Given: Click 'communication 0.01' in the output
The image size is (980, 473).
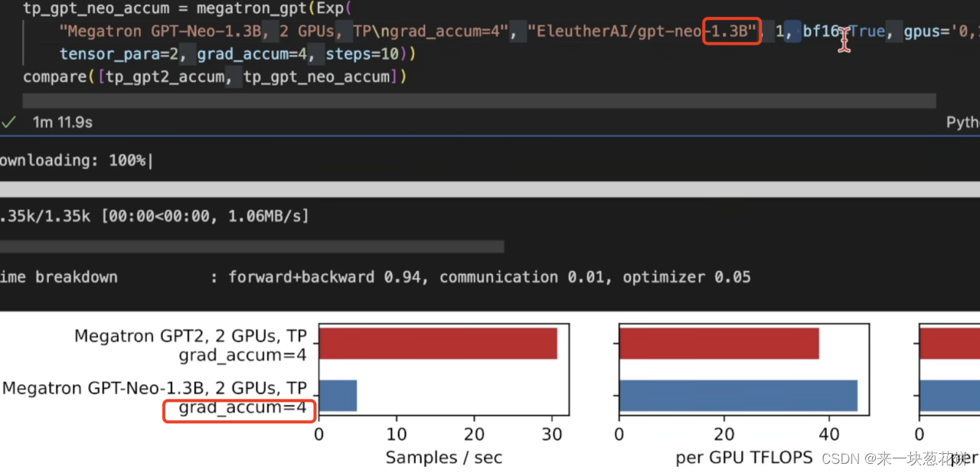Looking at the screenshot, I should [x=522, y=277].
